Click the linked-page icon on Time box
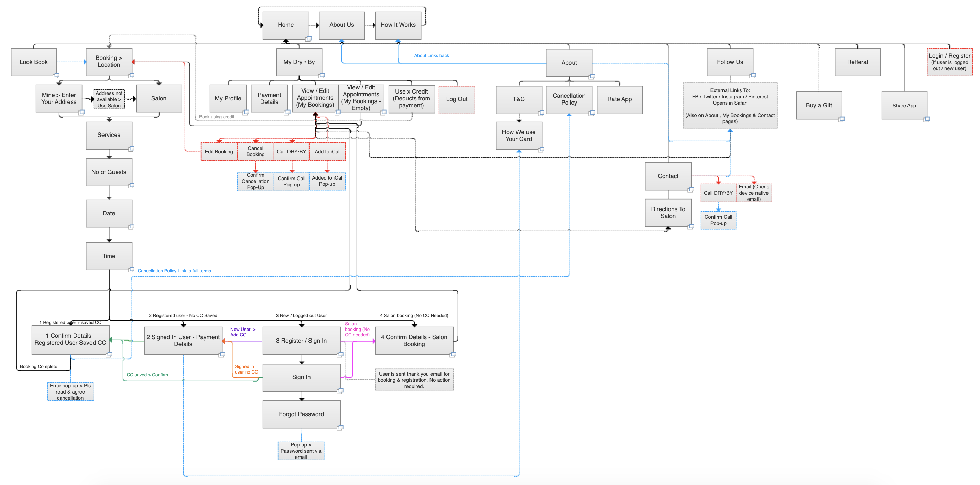The width and height of the screenshot is (980, 485). point(131,270)
